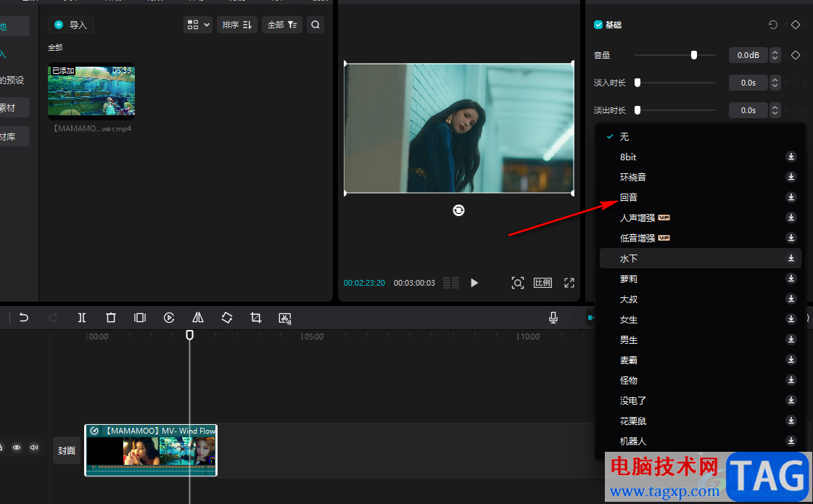This screenshot has height=504, width=813.
Task: Click the freeze frame icon in timeline toolbar
Action: (x=140, y=318)
